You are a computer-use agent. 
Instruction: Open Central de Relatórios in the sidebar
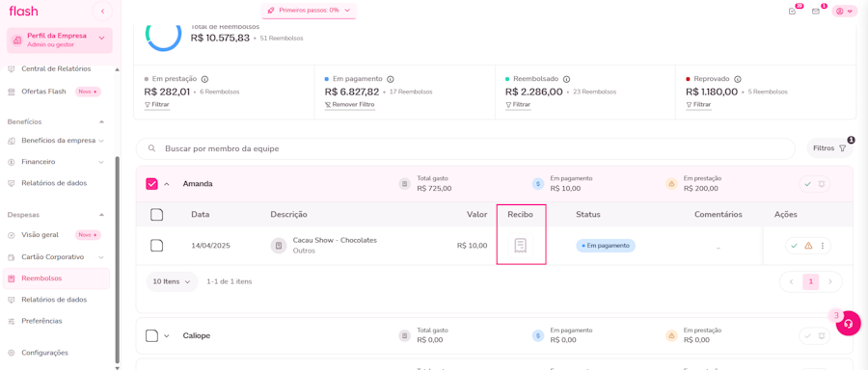click(x=56, y=68)
